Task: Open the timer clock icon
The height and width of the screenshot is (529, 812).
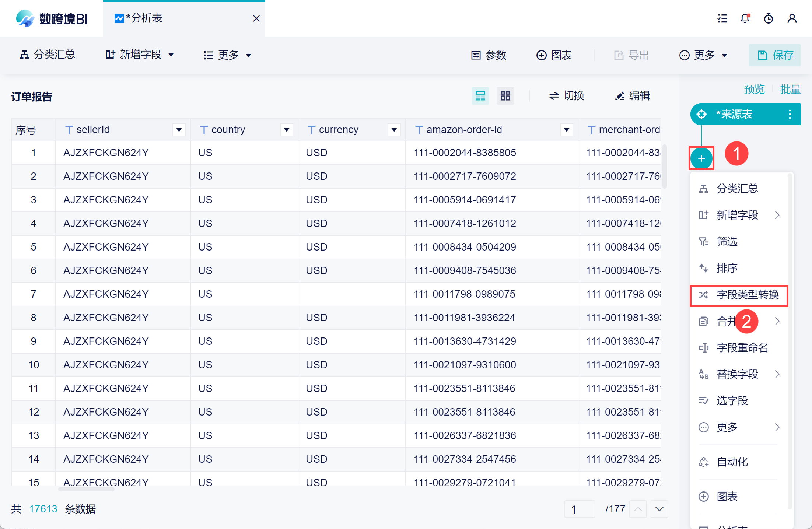Action: tap(768, 18)
